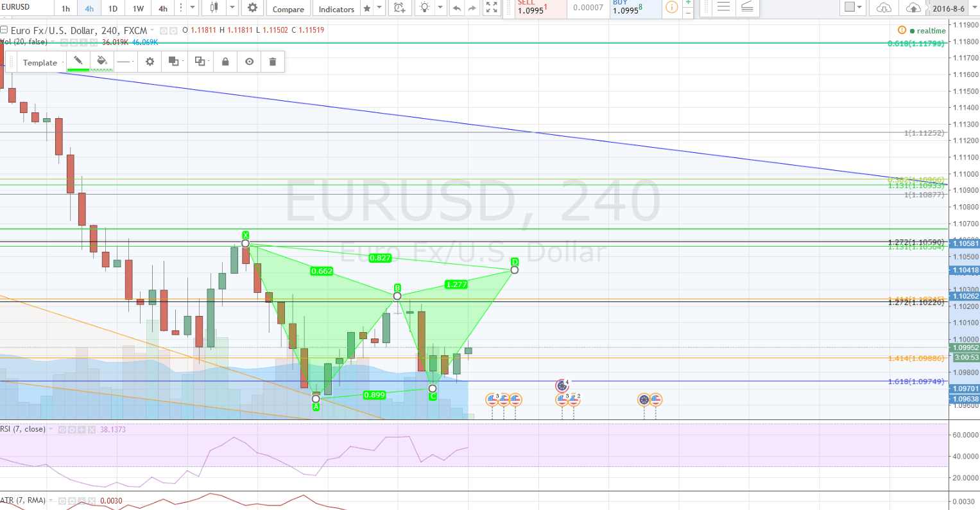Viewport: 980px width, 510px height.
Task: Remove the ATR indicator with its X
Action: pyautogui.click(x=92, y=500)
